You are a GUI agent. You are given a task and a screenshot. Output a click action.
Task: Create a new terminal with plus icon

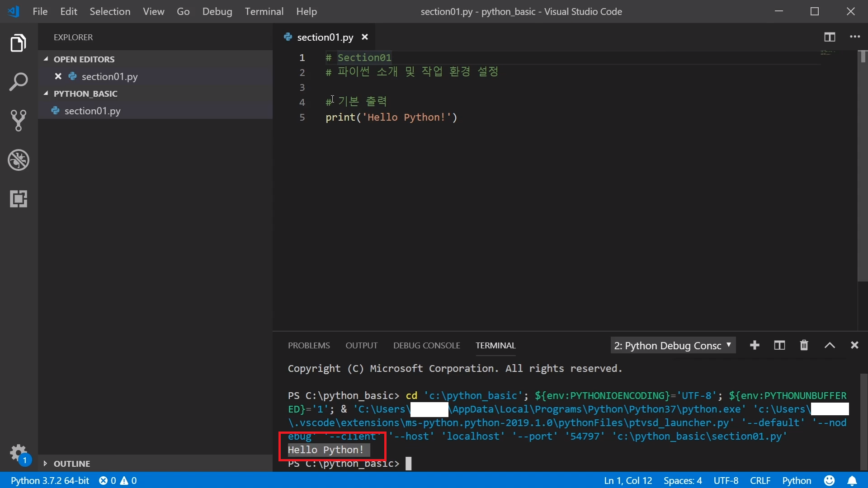(754, 346)
